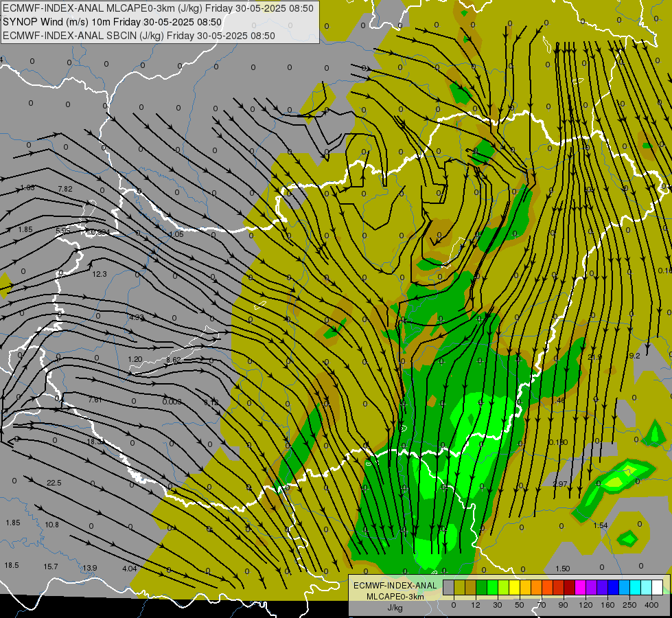Select the bright cyan legend swatch

(x=635, y=587)
